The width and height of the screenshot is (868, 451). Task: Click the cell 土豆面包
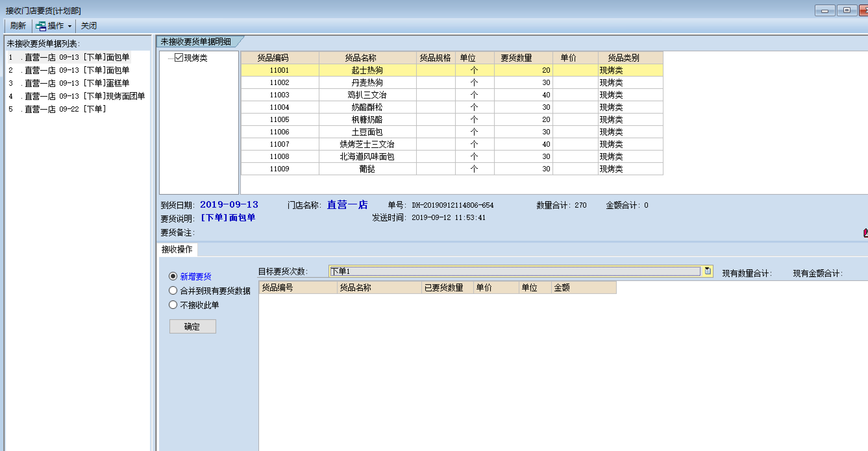point(367,132)
